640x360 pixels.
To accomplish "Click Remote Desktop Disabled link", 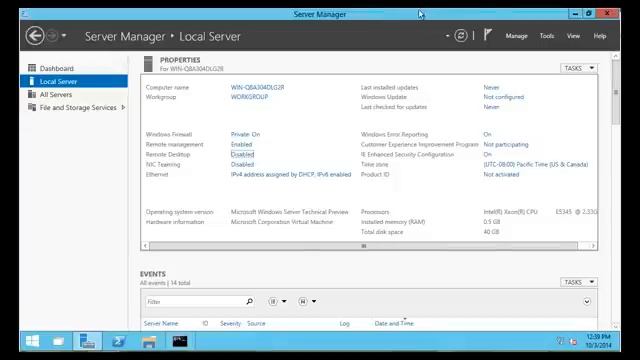I will [x=242, y=154].
